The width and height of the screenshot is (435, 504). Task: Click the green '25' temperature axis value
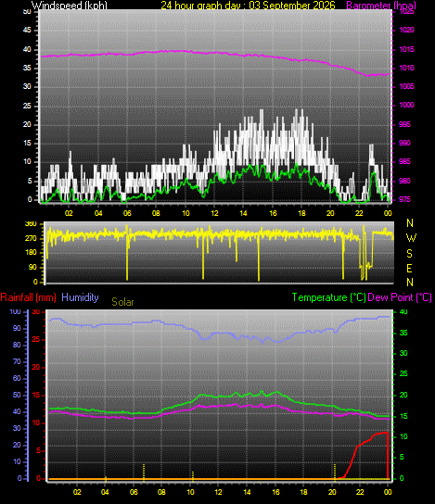tap(403, 373)
